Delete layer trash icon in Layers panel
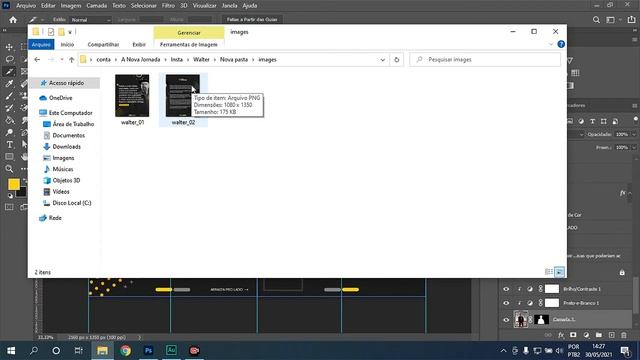The image size is (640, 360). 624,335
